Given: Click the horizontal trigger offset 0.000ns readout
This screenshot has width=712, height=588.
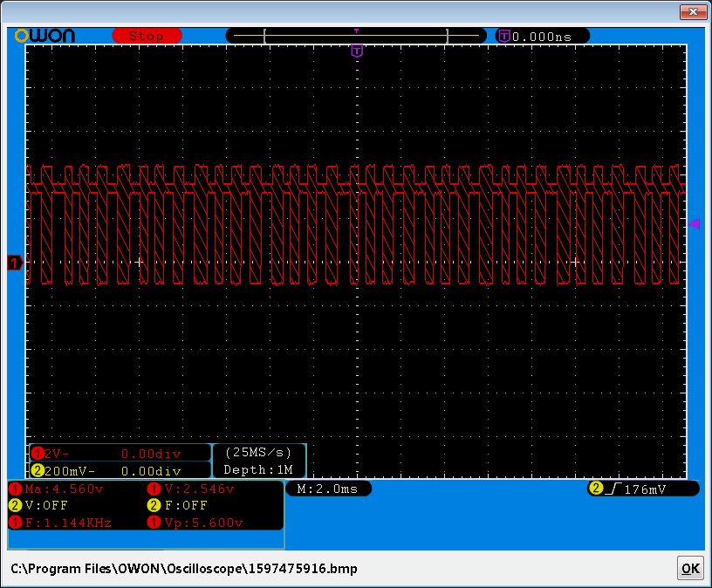Looking at the screenshot, I should tap(543, 37).
